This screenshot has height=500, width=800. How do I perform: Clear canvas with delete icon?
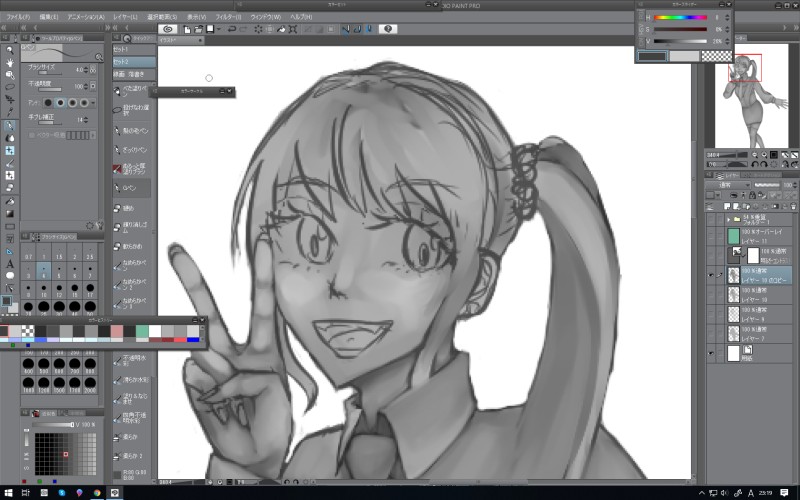tap(259, 29)
